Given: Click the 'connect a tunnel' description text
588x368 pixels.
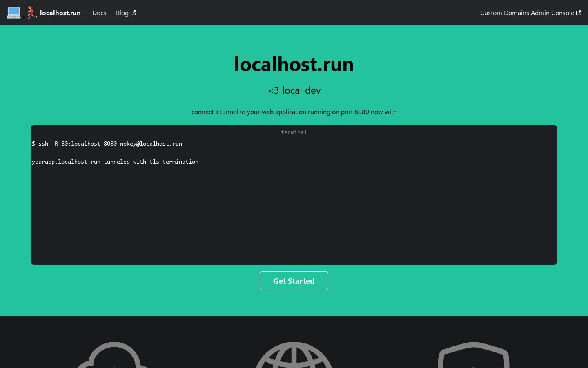Looking at the screenshot, I should tap(294, 112).
